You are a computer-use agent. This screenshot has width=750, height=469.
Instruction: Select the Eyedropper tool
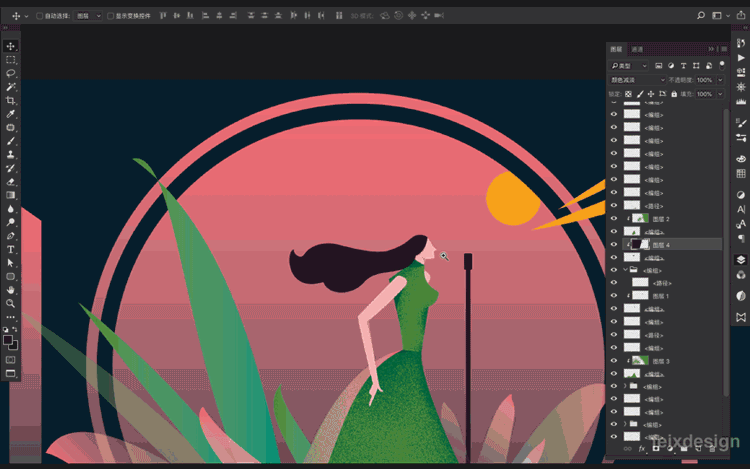click(11, 114)
